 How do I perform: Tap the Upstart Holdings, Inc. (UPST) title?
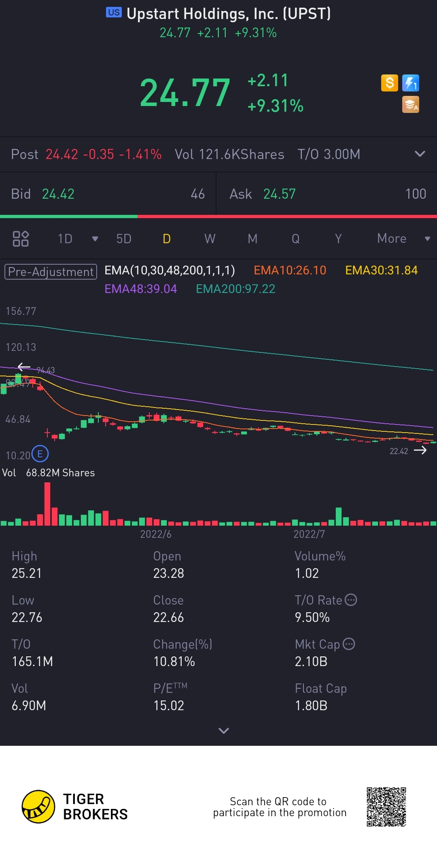(229, 14)
